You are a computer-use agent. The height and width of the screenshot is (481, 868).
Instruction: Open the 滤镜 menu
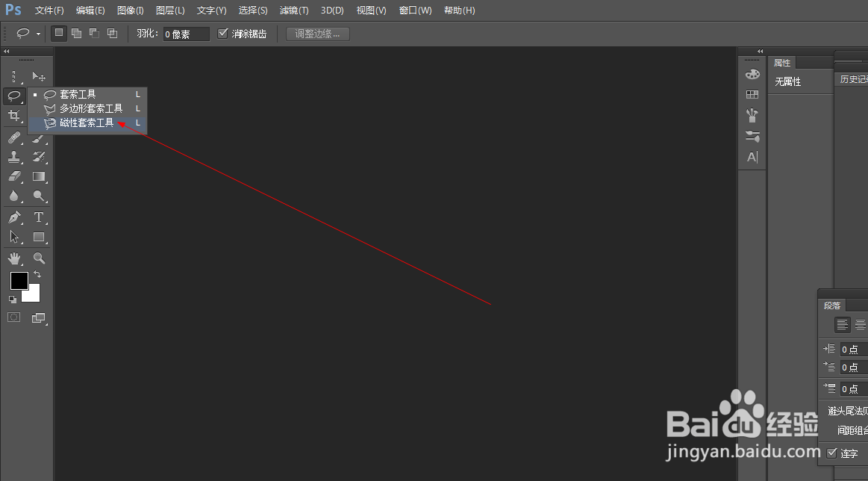click(x=293, y=10)
